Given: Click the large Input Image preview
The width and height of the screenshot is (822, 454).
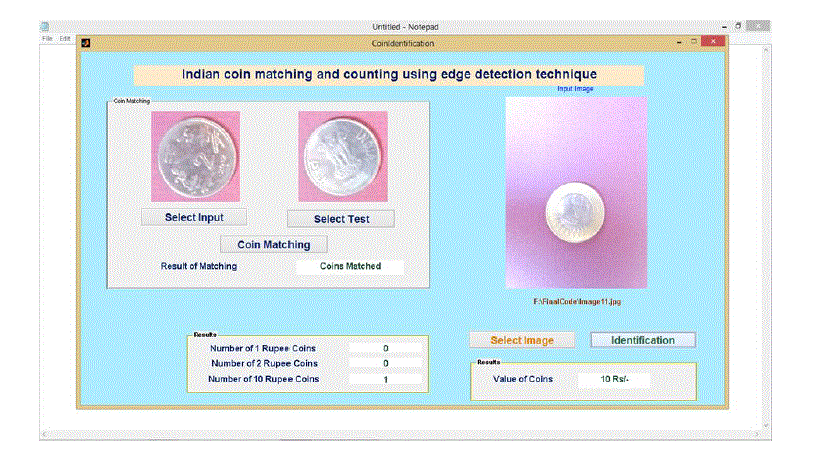Looking at the screenshot, I should pos(576,192).
